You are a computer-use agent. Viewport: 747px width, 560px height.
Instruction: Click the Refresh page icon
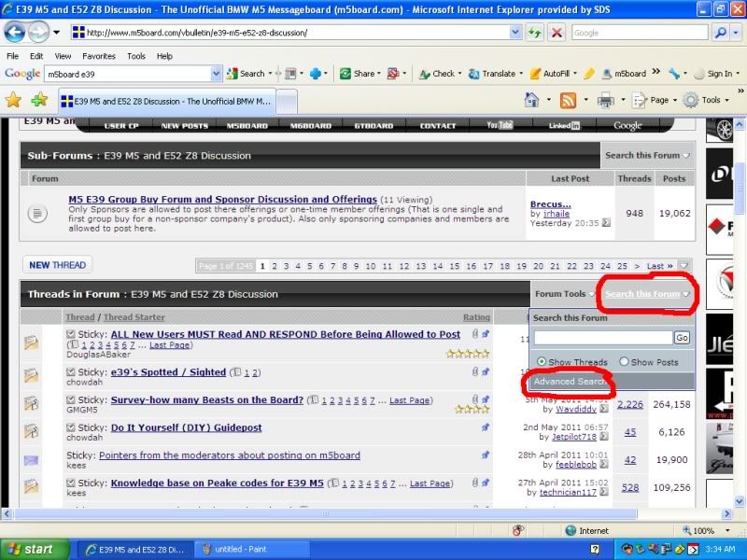534,32
